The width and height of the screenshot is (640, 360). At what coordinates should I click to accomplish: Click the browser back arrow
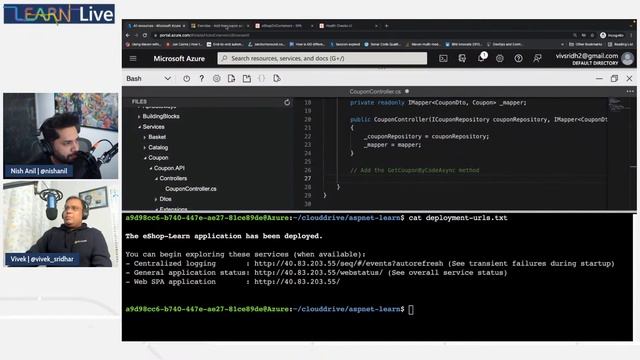128,35
